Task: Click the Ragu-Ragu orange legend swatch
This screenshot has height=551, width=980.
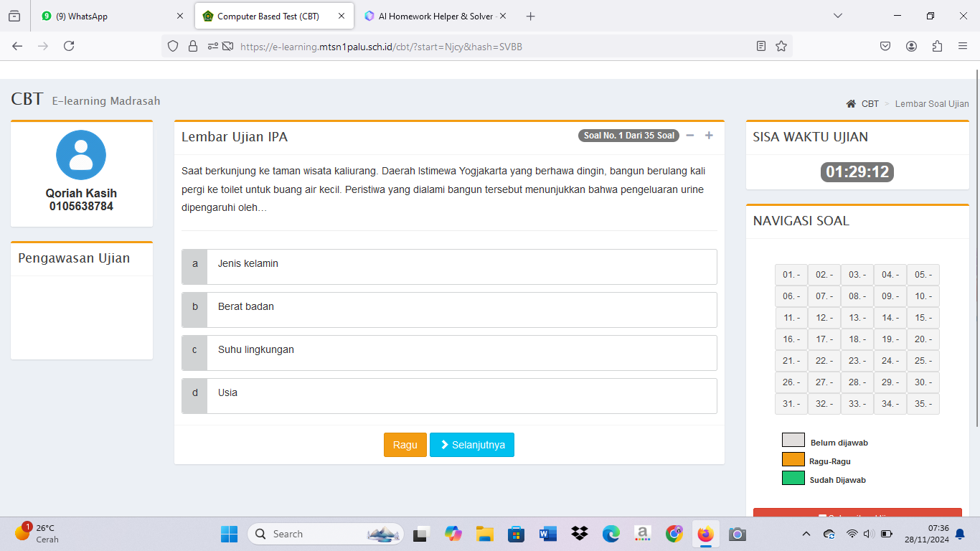Action: click(x=793, y=458)
